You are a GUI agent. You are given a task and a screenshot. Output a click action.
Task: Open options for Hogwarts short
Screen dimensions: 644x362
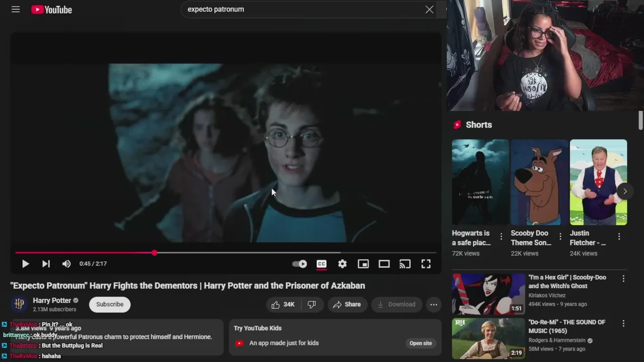(501, 236)
